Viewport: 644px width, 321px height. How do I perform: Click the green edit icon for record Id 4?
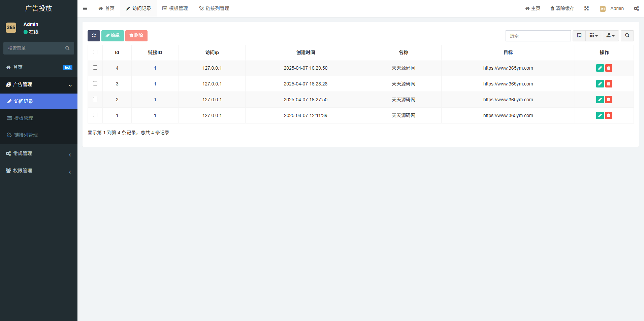600,68
